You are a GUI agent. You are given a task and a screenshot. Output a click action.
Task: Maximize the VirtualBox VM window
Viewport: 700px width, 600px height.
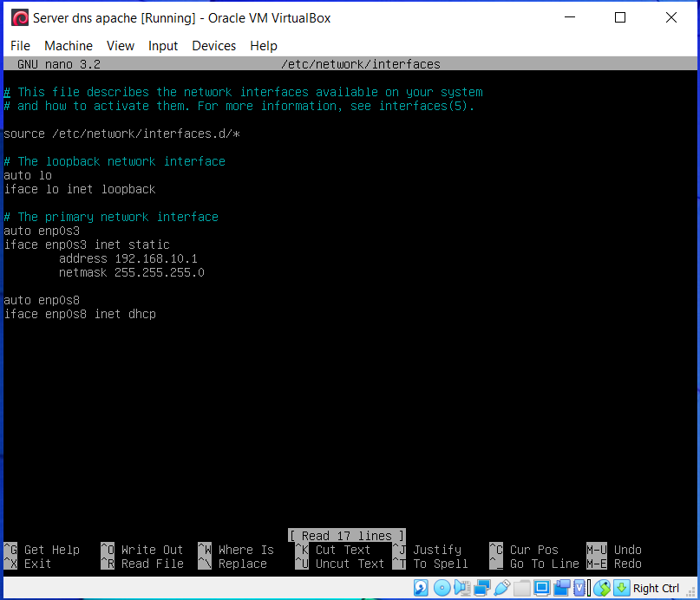(x=620, y=17)
